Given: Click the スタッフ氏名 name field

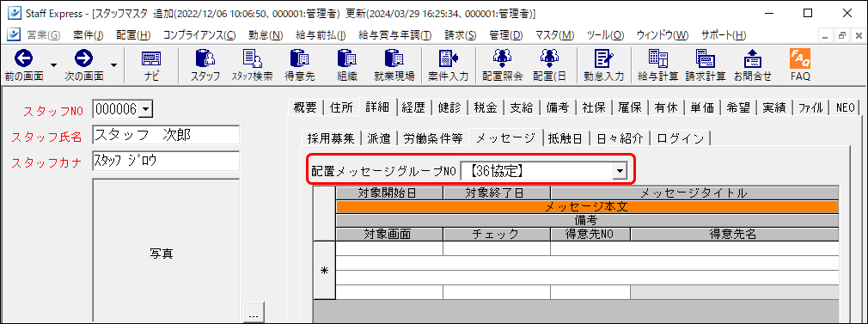Looking at the screenshot, I should click(x=166, y=135).
